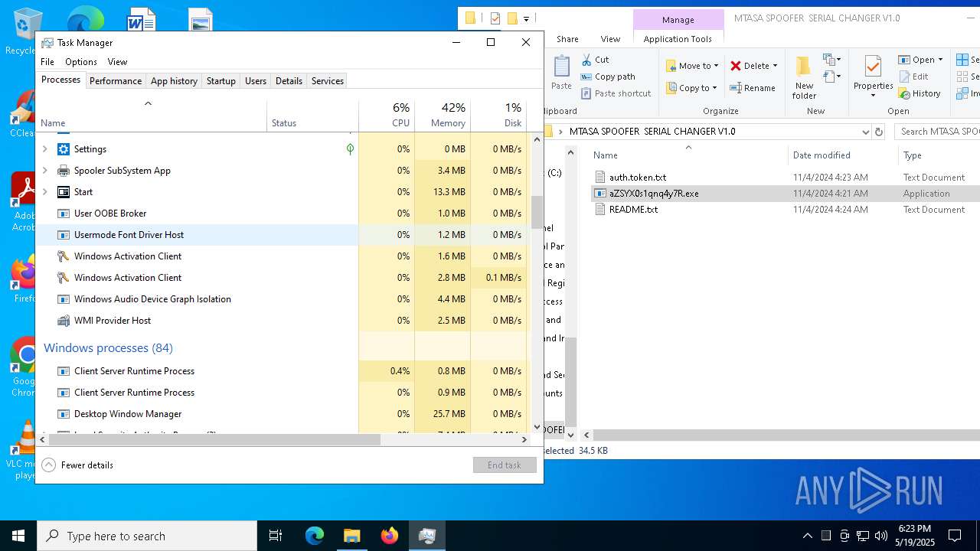Viewport: 980px width, 551px height.
Task: Switch to the Services tab
Action: (x=328, y=81)
